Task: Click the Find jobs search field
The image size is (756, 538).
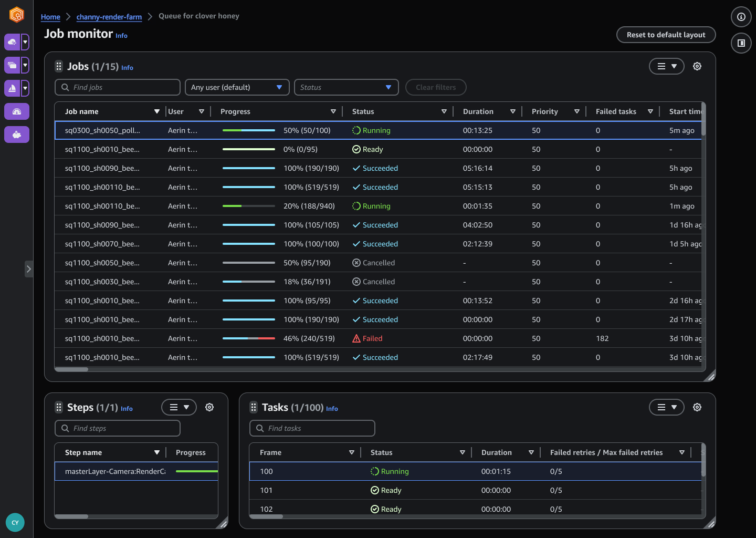Action: [x=118, y=87]
